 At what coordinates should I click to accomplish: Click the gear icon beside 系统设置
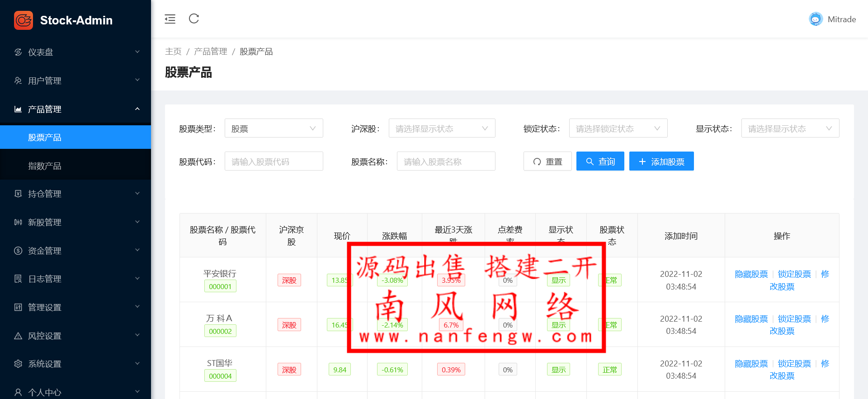[x=18, y=364]
